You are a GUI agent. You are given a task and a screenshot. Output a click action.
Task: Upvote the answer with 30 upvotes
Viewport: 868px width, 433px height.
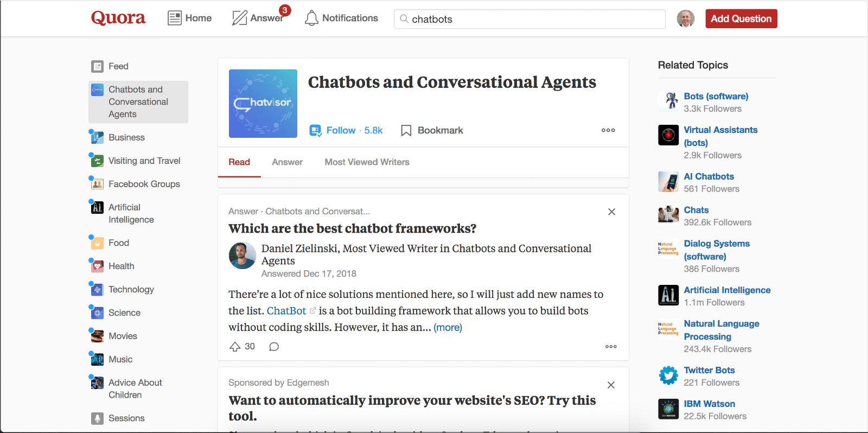click(x=242, y=346)
